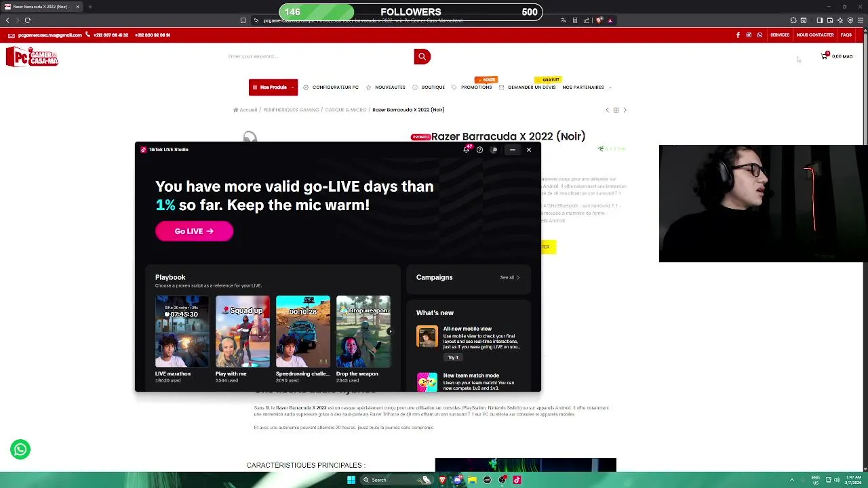Select the Drop the weapon playbook card
This screenshot has height=488, width=868.
click(x=363, y=339)
